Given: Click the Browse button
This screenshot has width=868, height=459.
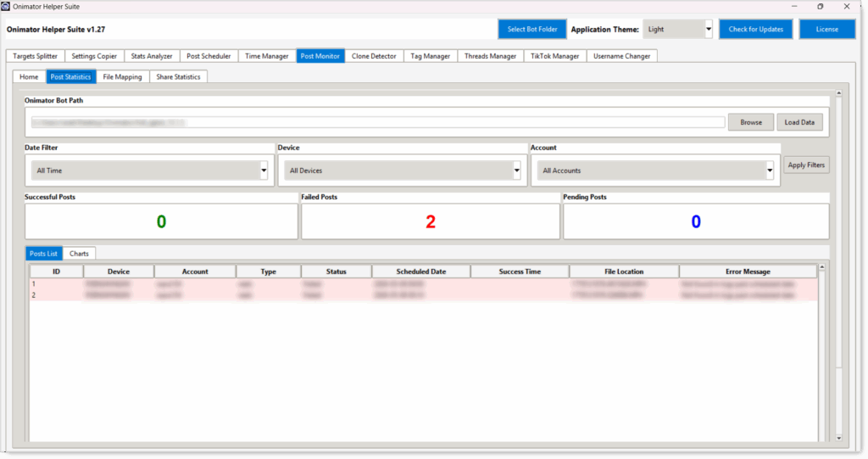Looking at the screenshot, I should coord(751,122).
